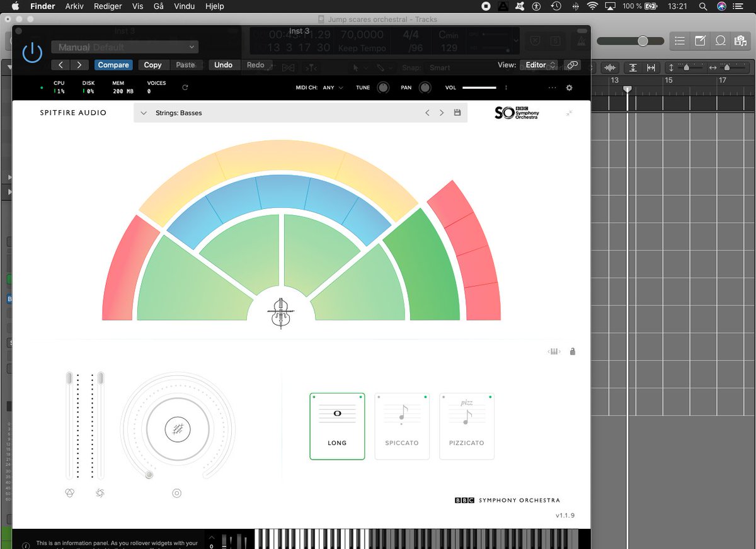Screen dimensions: 756x549
Task: Select the PIZZICATO articulation
Action: click(467, 426)
